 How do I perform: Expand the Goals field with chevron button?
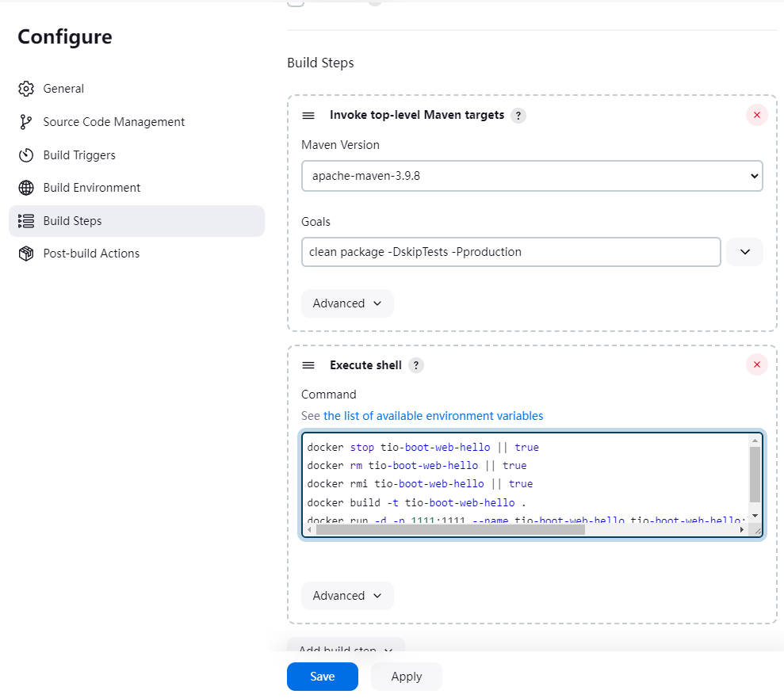point(744,252)
